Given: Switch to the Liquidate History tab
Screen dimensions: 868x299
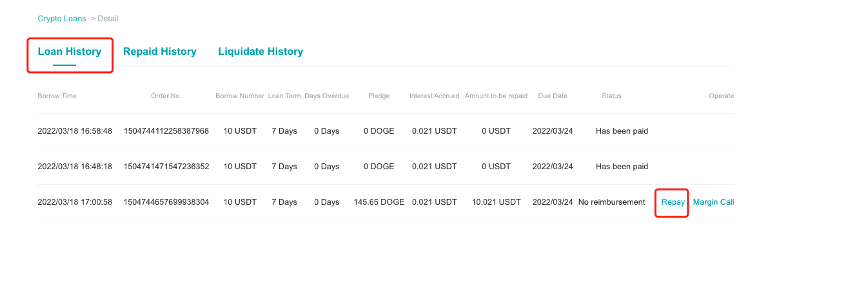Looking at the screenshot, I should point(261,52).
